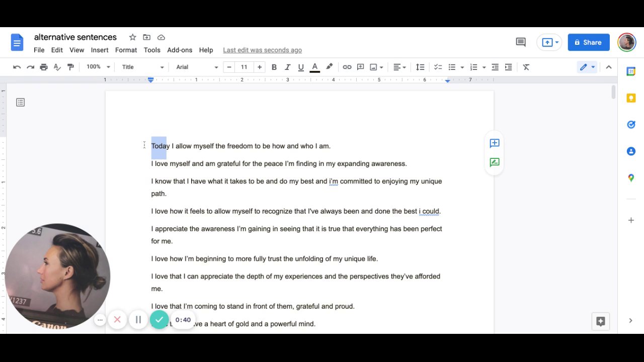Viewport: 644px width, 362px height.
Task: Open Google Calendar side panel
Action: pyautogui.click(x=631, y=71)
